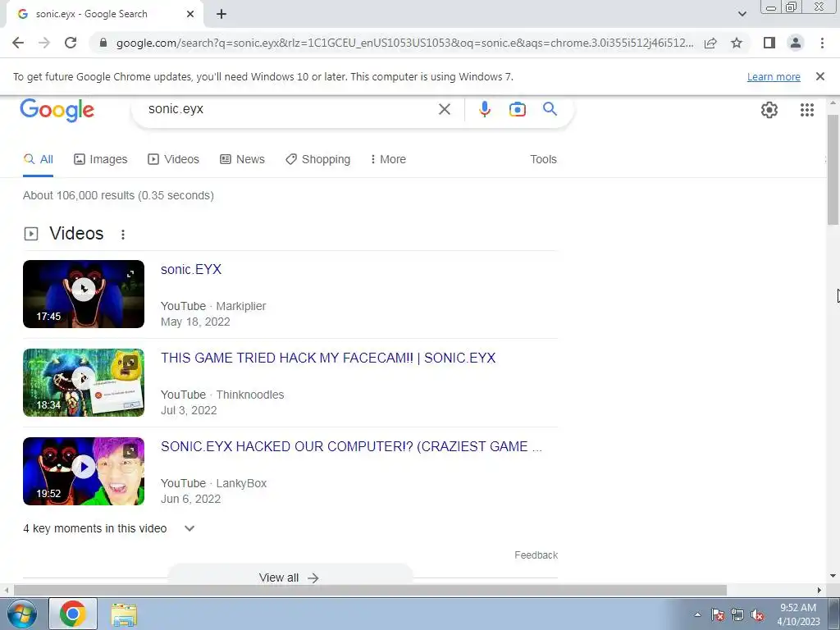The width and height of the screenshot is (840, 630).
Task: Open Chrome profile avatar
Action: click(796, 43)
